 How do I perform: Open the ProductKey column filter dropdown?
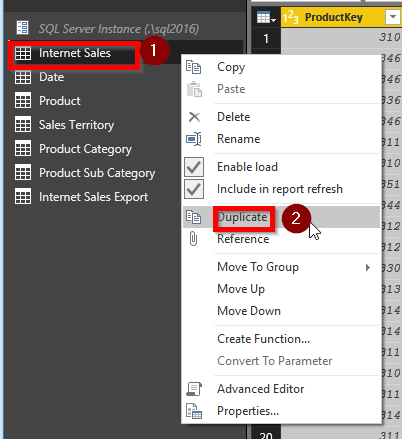(x=393, y=17)
